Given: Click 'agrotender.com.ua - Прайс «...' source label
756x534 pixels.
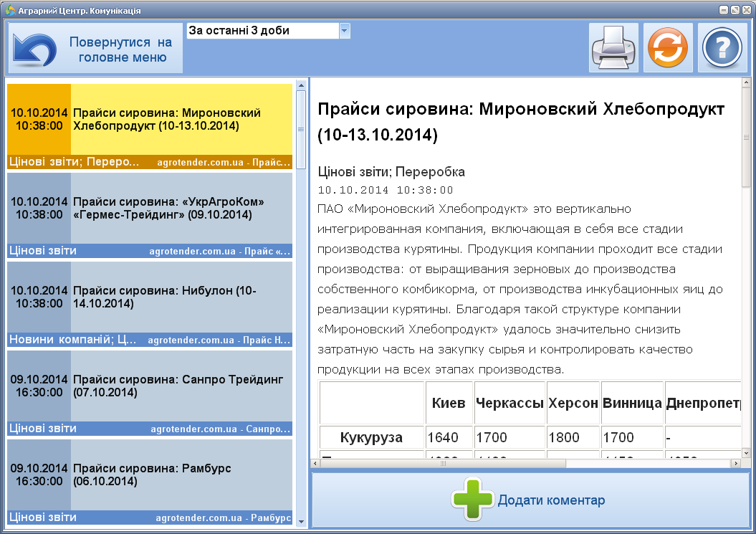Looking at the screenshot, I should (x=220, y=251).
